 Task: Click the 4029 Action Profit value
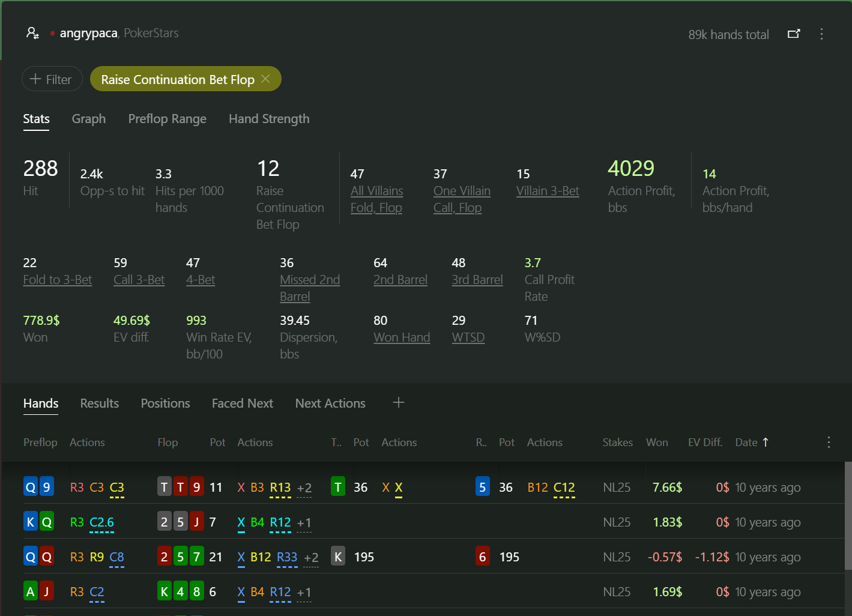631,168
